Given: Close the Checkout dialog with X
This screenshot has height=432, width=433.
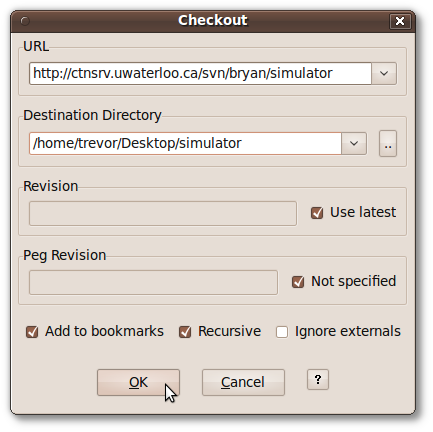Looking at the screenshot, I should pyautogui.click(x=400, y=21).
